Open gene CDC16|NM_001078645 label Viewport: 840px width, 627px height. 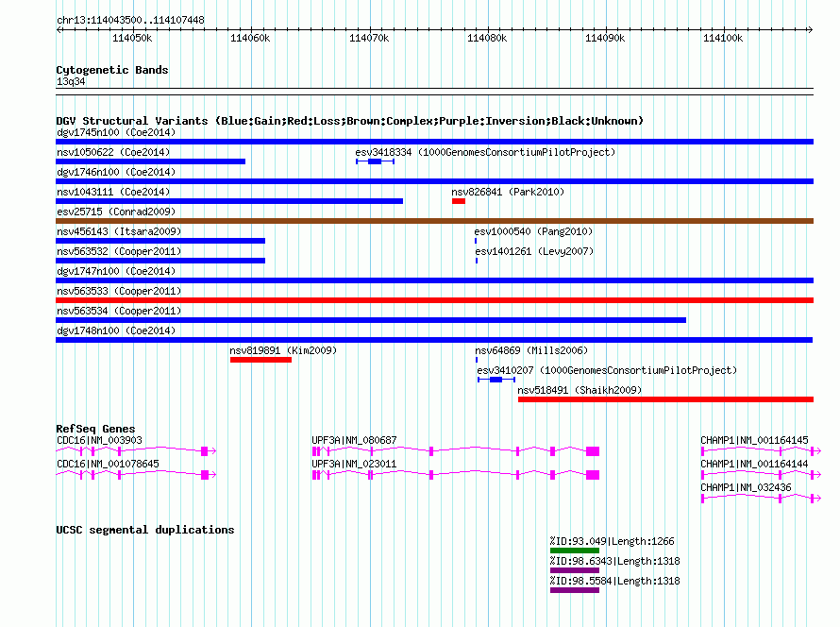click(108, 464)
